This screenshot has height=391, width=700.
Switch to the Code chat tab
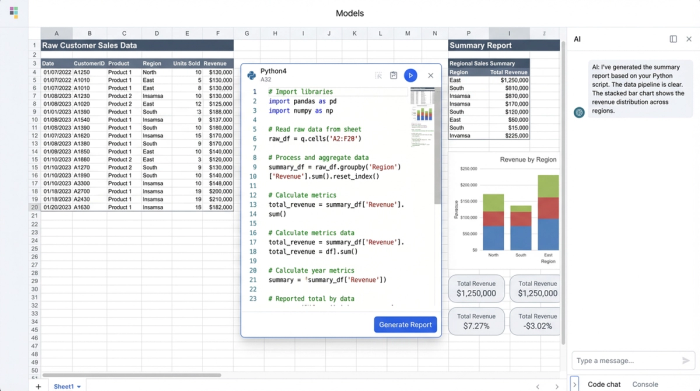click(604, 384)
